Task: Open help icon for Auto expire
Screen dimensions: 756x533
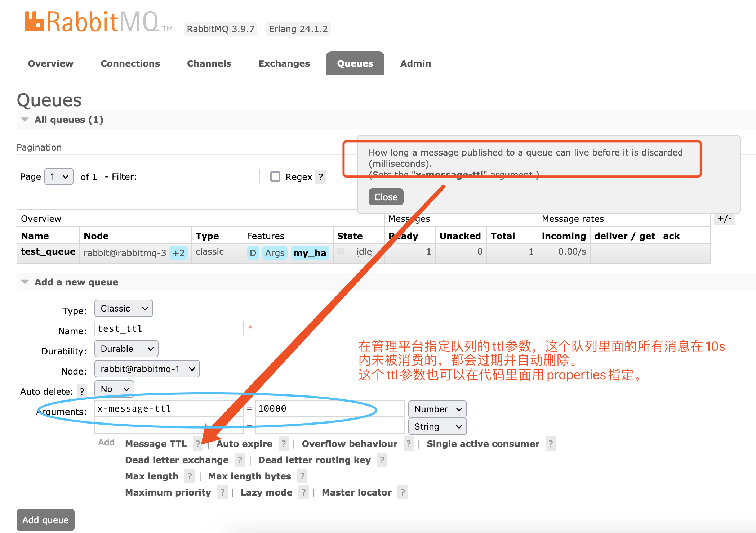Action: 284,444
